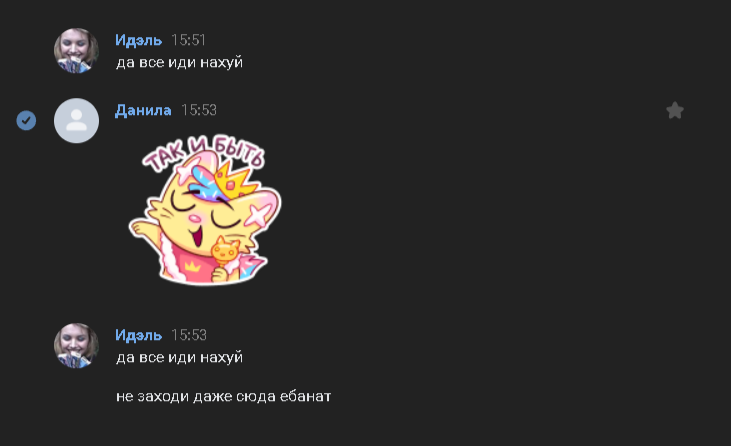
Task: Open Идэль's name link on the bottom message
Action: [x=138, y=335]
